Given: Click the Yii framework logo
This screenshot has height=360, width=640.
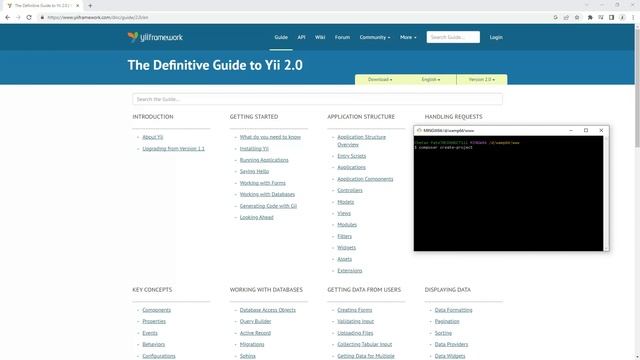Looking at the screenshot, I should click(155, 37).
